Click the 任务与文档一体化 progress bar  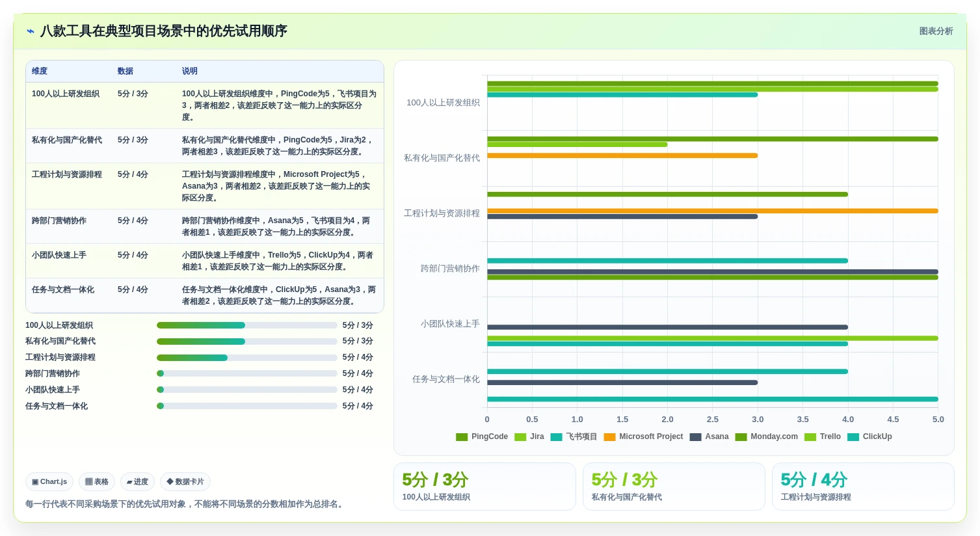[247, 406]
